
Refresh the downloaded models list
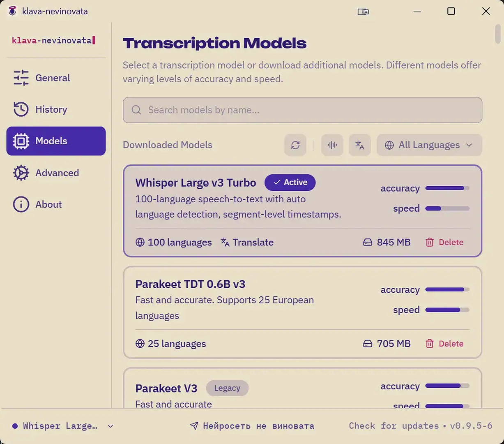point(295,145)
